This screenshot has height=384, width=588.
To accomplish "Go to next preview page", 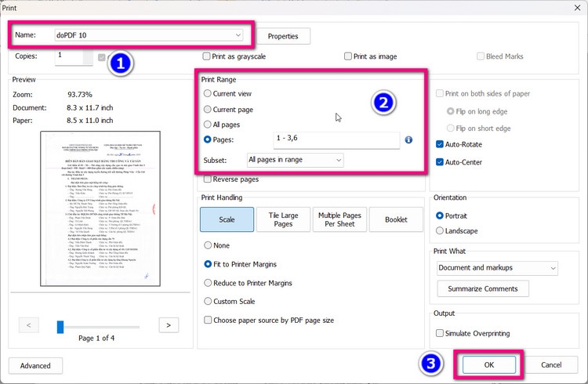I will 169,325.
